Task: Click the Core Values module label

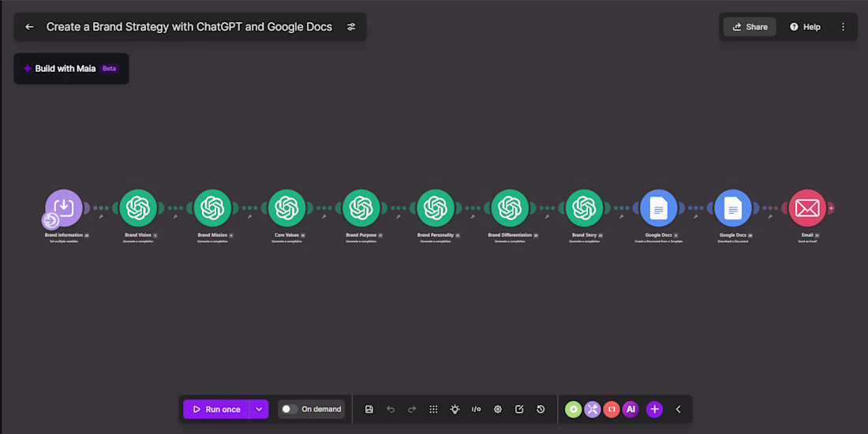Action: [286, 235]
